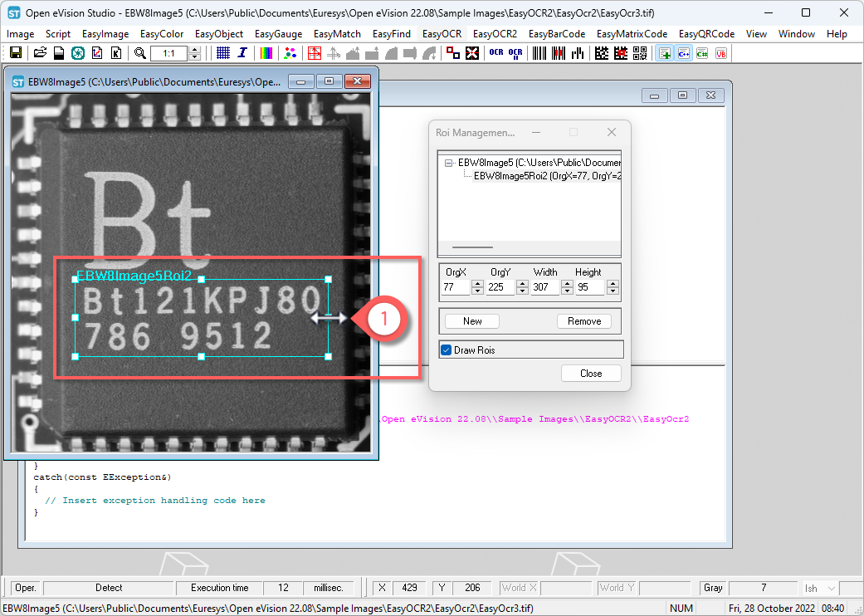Screen dimensions: 864x616
Task: Click the plain matrix code toolbar icon
Action: [602, 53]
